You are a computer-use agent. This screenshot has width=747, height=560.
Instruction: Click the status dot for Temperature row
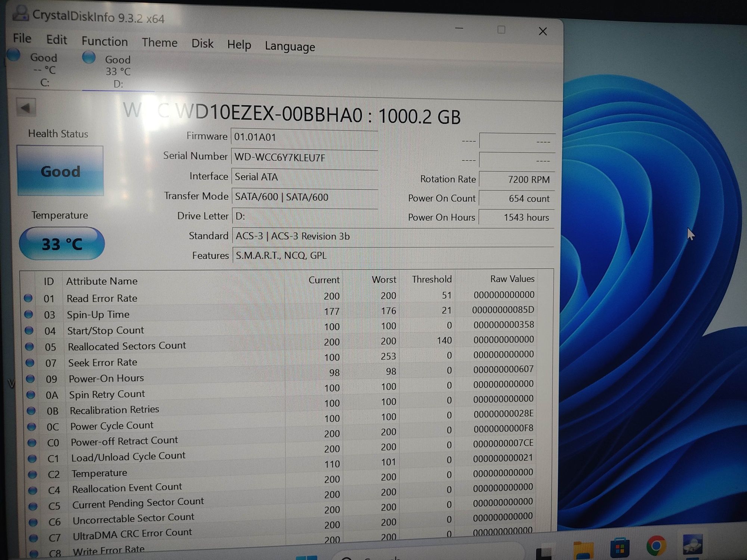[33, 474]
